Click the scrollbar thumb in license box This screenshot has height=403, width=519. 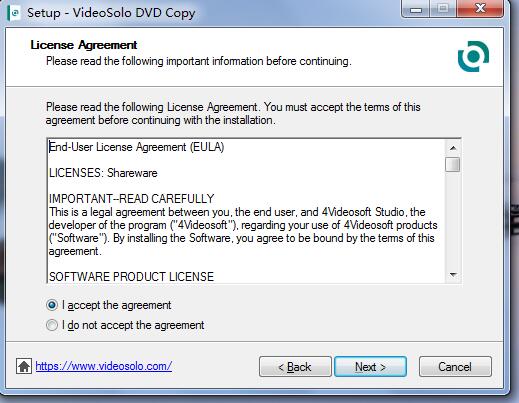pos(453,164)
